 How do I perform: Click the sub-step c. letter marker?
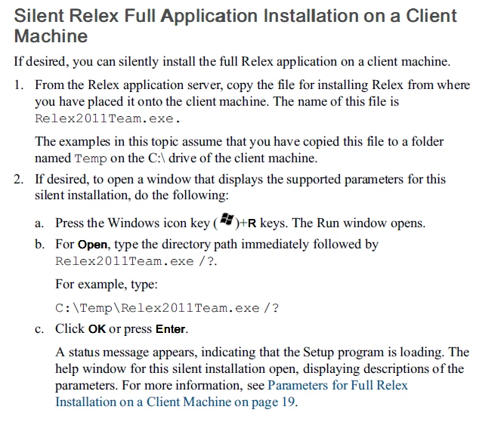coord(39,329)
